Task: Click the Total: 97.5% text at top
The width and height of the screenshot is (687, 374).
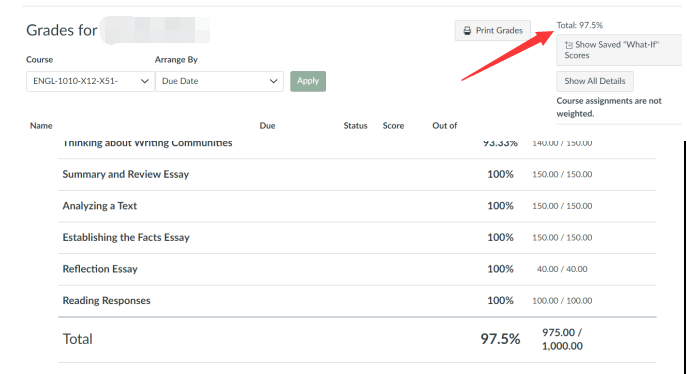Action: (580, 25)
